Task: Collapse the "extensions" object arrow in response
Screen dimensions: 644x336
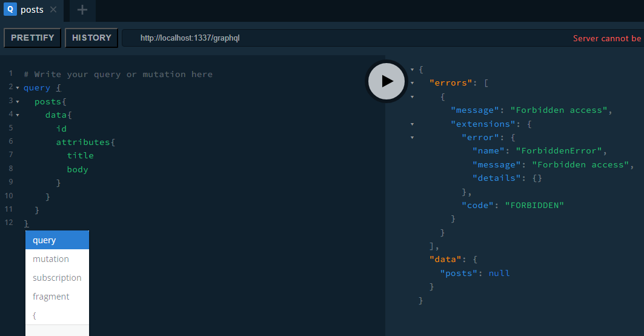Action: coord(412,124)
